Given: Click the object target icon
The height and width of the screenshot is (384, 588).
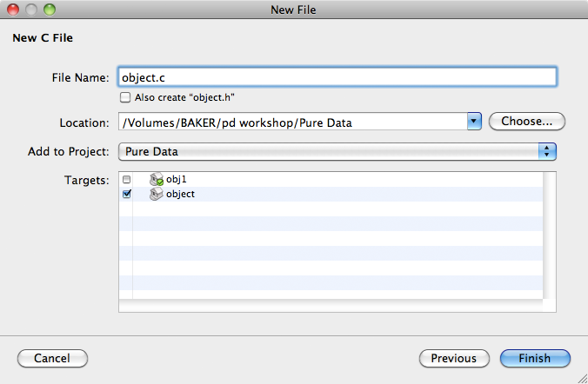Looking at the screenshot, I should (157, 194).
